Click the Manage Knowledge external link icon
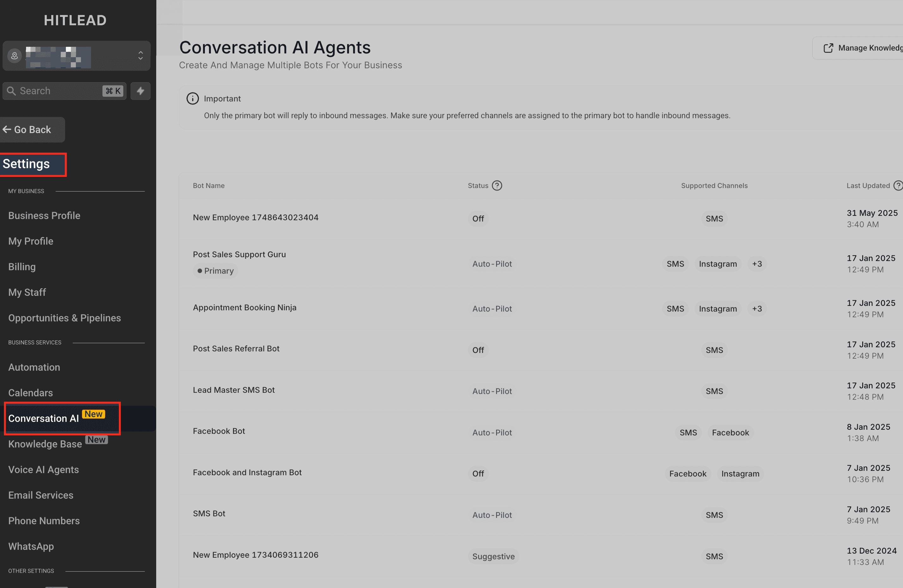 click(x=828, y=48)
